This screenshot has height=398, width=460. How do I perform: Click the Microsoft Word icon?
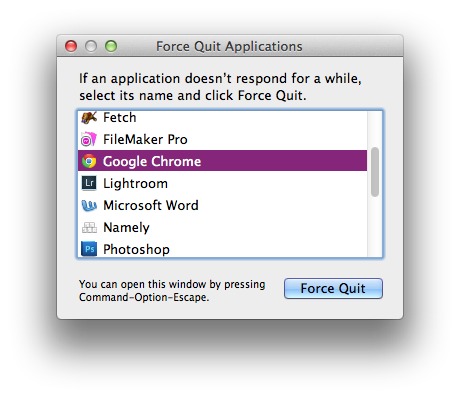pos(89,205)
